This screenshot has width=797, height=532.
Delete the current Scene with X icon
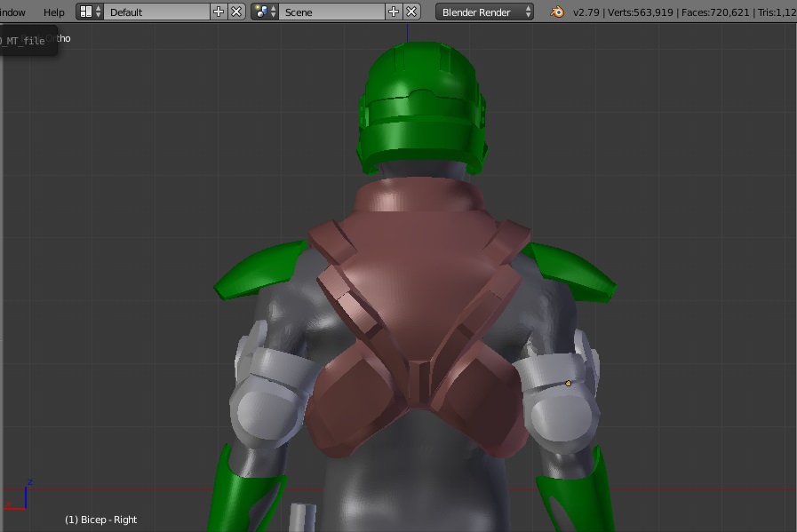tap(411, 12)
